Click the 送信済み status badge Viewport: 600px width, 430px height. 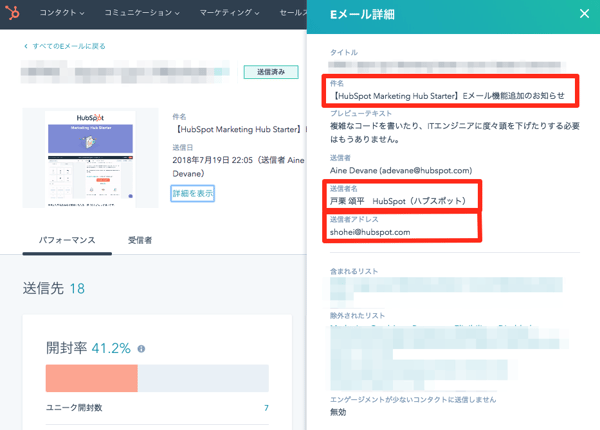tap(270, 72)
